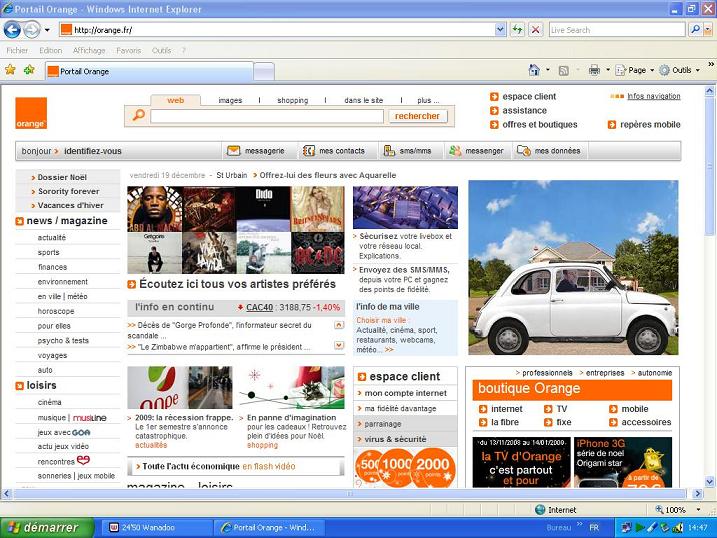
Task: Open the Page menu dropdown
Action: (635, 70)
